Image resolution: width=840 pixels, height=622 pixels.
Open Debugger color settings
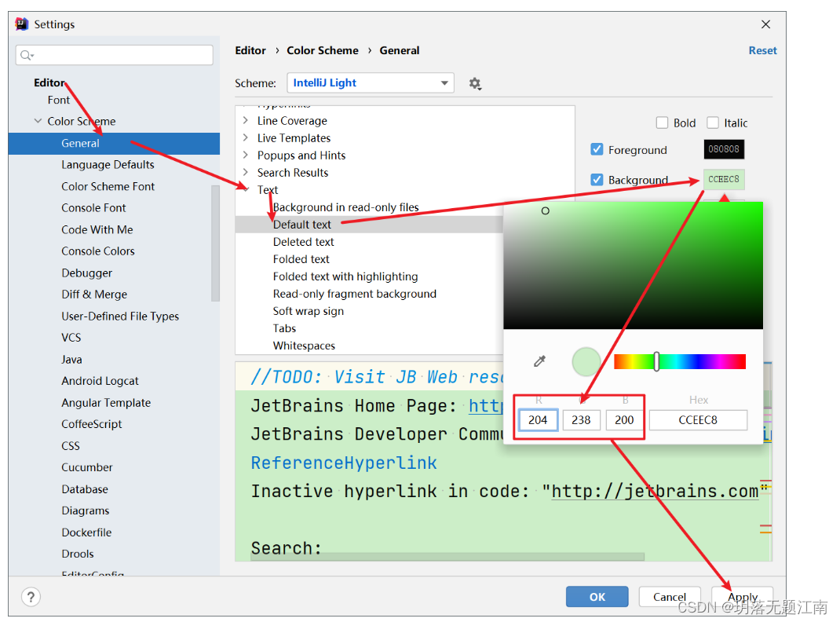pyautogui.click(x=87, y=273)
